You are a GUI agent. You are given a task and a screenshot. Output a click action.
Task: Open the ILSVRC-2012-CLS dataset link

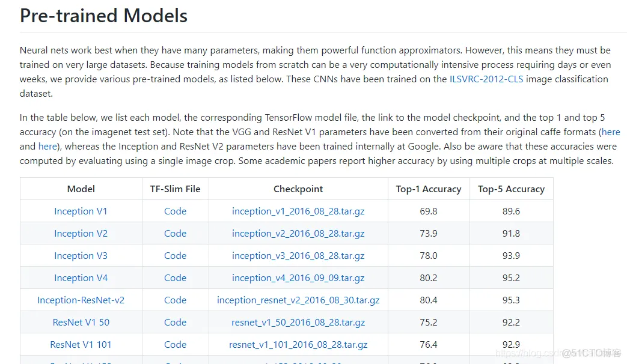coord(486,79)
